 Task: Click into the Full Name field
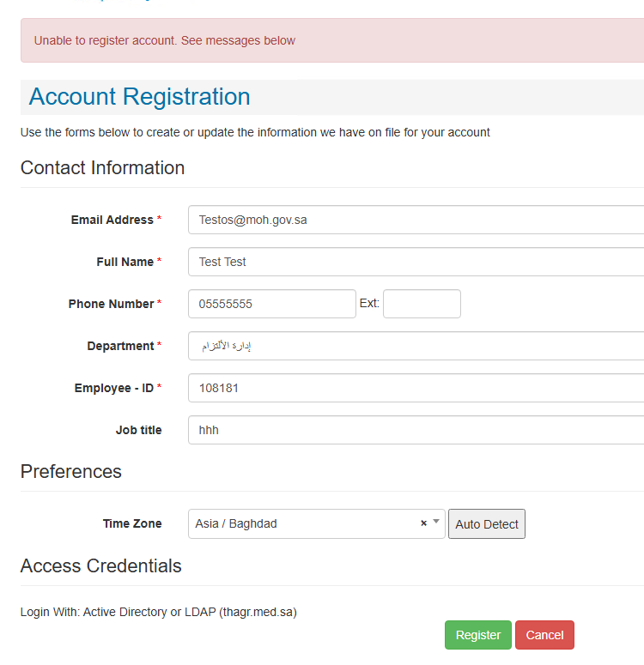click(x=416, y=262)
